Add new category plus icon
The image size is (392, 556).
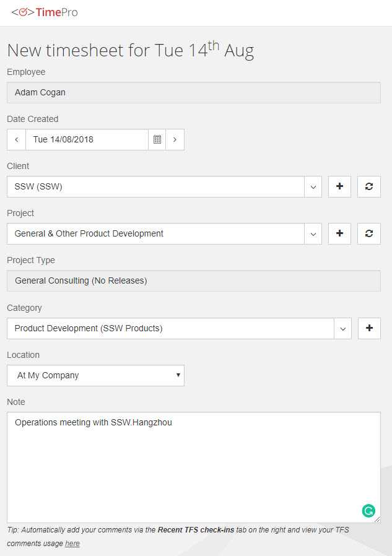coord(369,328)
